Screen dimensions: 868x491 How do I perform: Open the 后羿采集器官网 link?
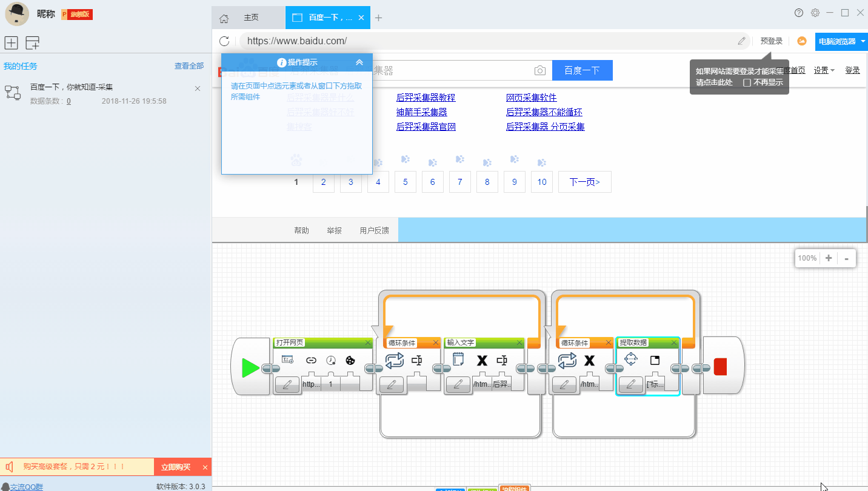tap(426, 127)
